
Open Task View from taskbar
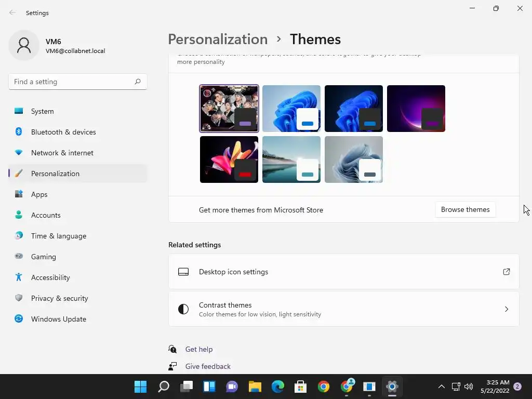pos(187,387)
